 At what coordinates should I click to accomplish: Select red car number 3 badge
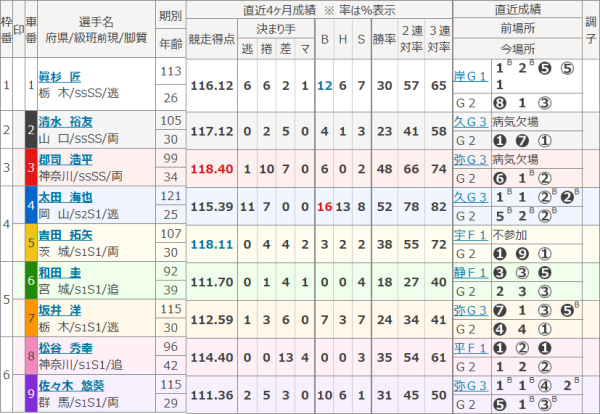pyautogui.click(x=31, y=168)
